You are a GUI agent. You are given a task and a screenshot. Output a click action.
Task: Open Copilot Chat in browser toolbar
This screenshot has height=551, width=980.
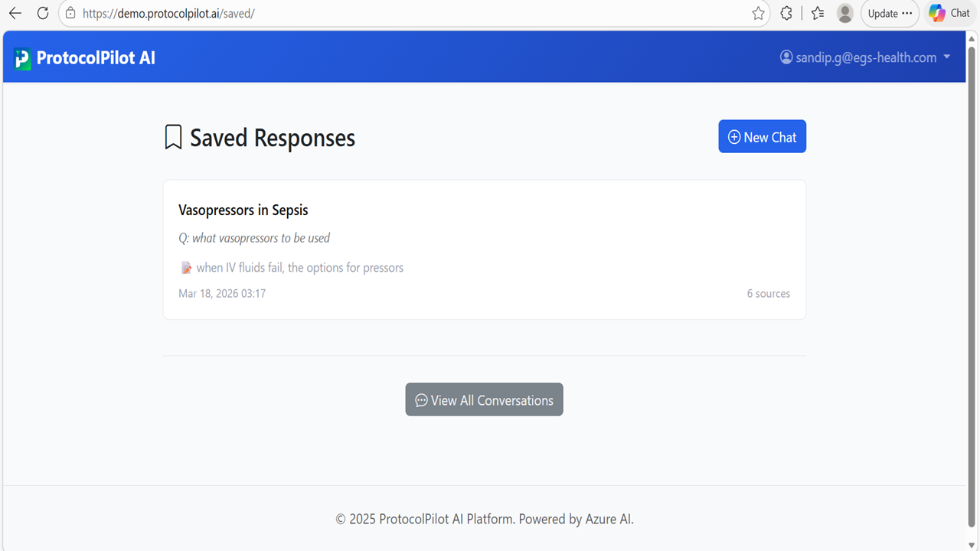950,13
